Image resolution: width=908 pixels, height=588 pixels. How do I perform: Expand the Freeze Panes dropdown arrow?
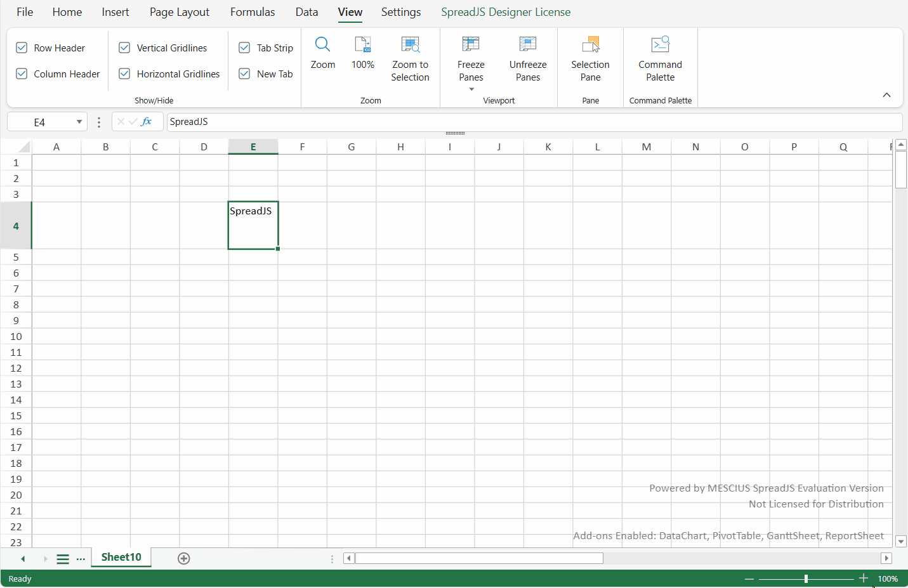pos(471,89)
